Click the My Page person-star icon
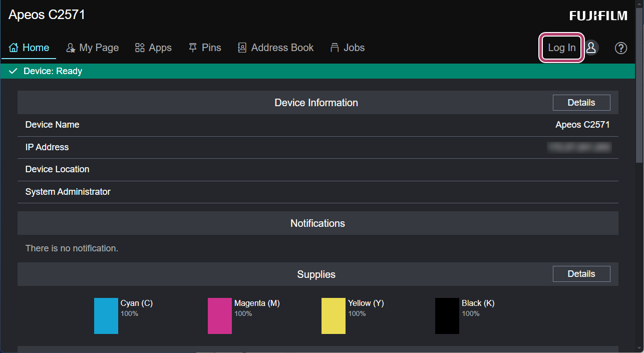 [71, 48]
